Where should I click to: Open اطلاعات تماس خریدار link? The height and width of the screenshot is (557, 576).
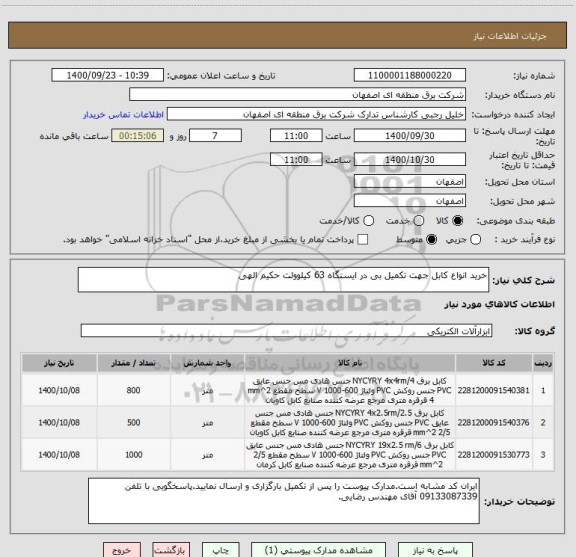coord(123,115)
